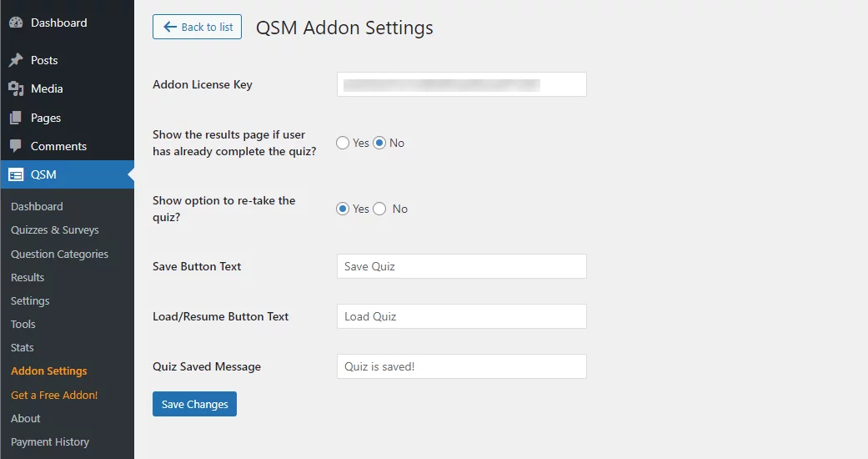Choose No for re-take quiz option
The image size is (868, 459).
click(379, 209)
